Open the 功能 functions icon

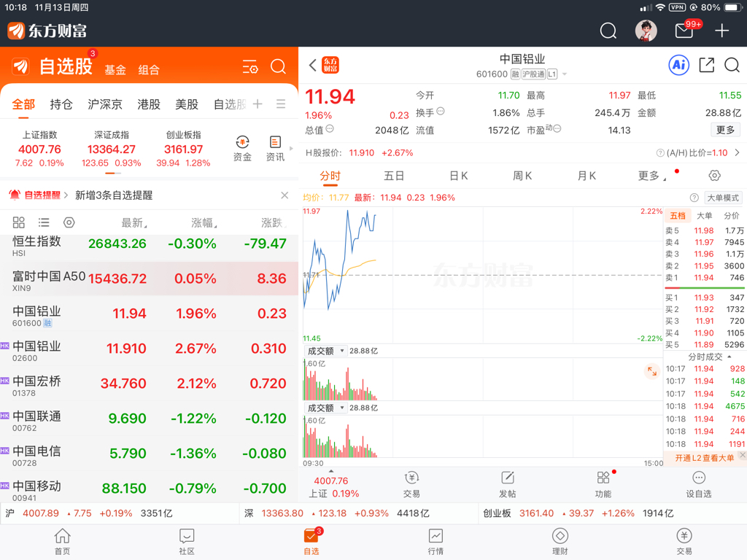click(x=603, y=485)
